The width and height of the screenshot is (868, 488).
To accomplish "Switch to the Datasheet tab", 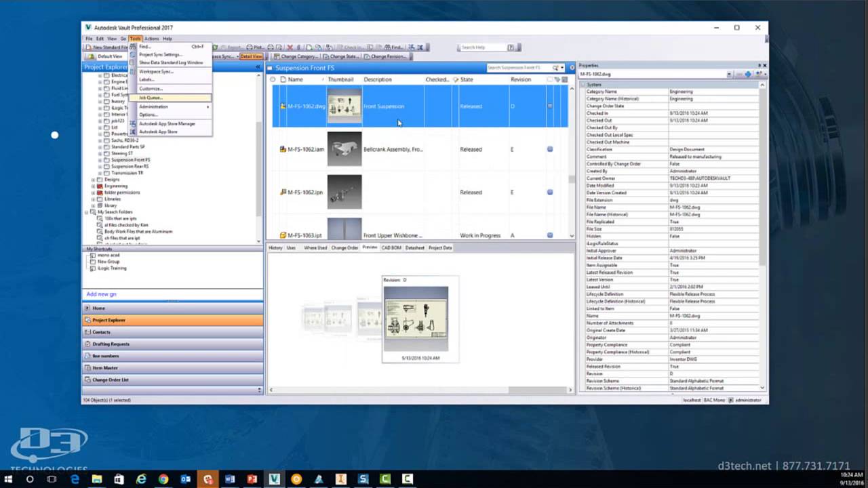I will coord(415,248).
